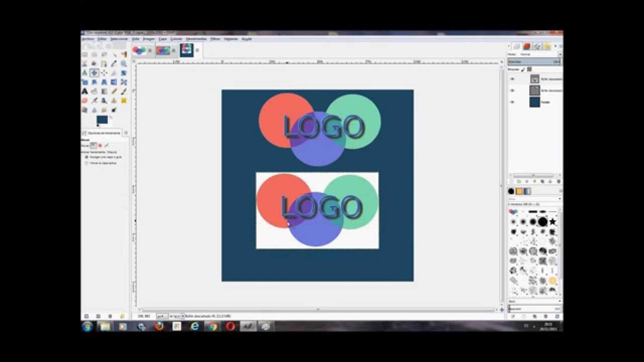Delete the layer using the trash button
This screenshot has height=362, width=644.
(558, 181)
